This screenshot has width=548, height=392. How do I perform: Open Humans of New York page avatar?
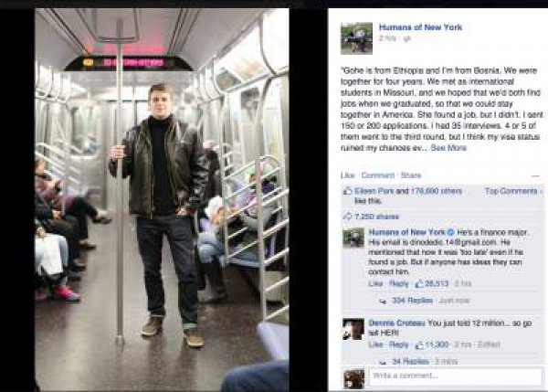click(356, 38)
